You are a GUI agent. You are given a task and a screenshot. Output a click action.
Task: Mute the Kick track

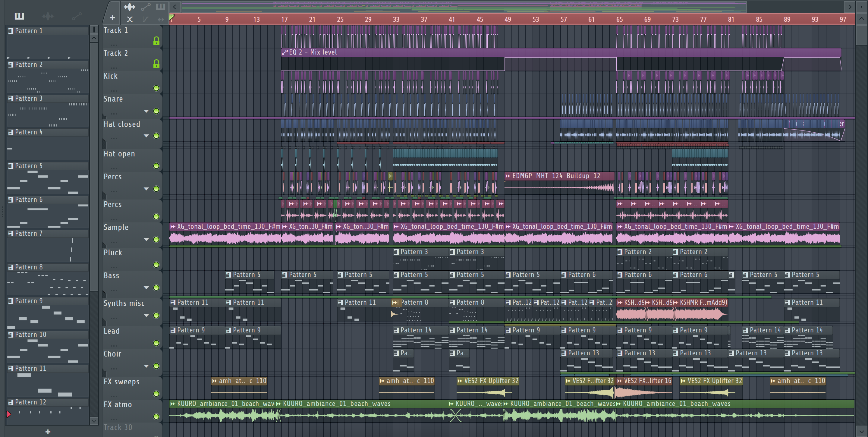click(x=156, y=88)
